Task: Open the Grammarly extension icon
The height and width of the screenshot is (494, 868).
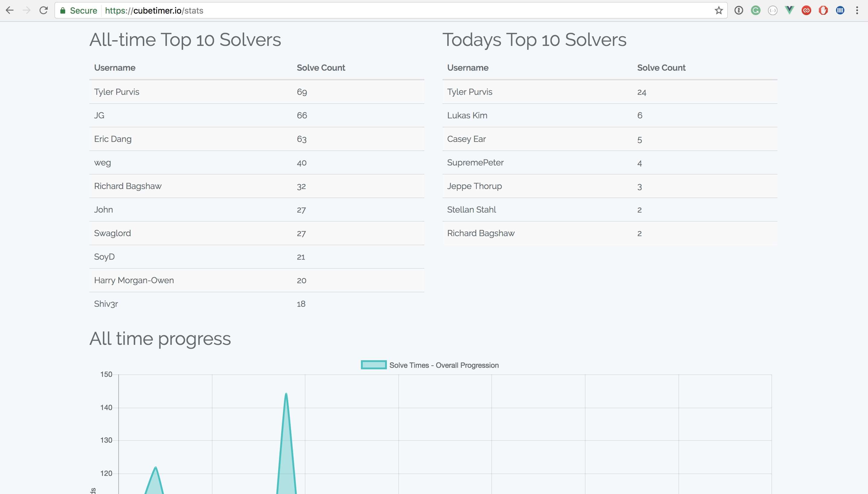Action: click(x=755, y=11)
